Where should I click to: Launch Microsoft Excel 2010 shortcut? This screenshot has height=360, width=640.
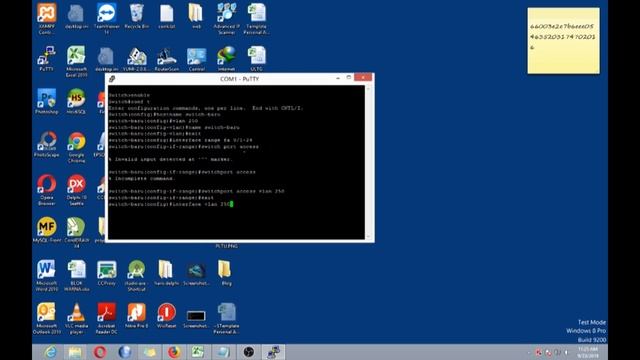pos(76,61)
